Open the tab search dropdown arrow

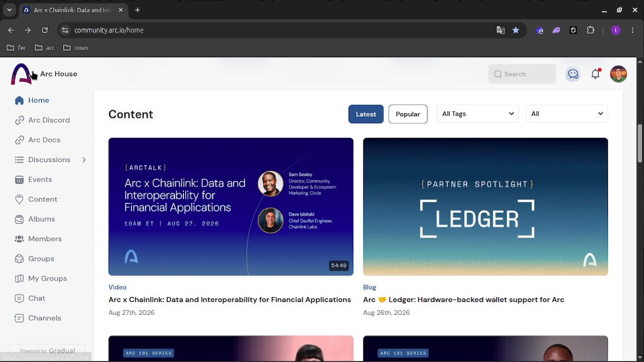click(9, 10)
